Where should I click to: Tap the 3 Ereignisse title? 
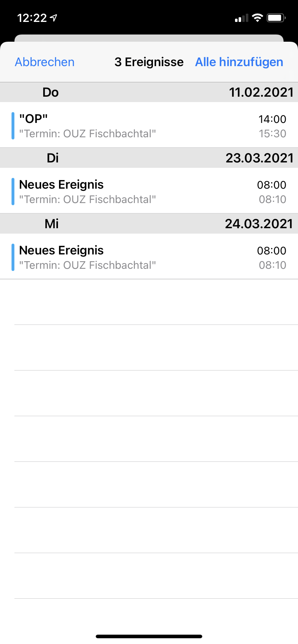(x=149, y=62)
